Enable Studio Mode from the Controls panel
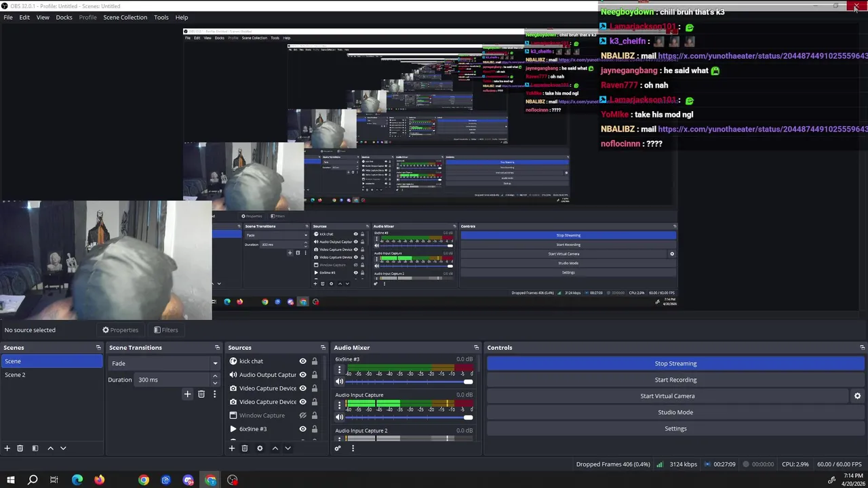The image size is (868, 488). click(x=675, y=412)
